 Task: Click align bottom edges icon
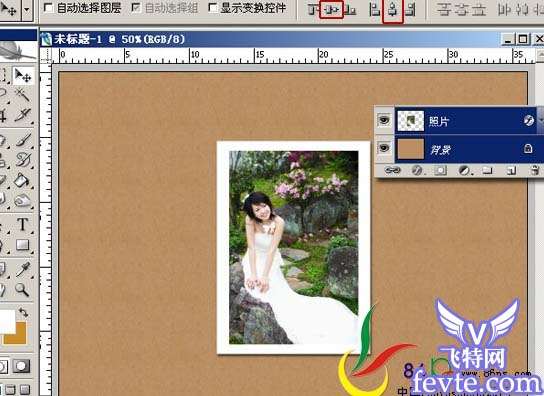pos(350,10)
